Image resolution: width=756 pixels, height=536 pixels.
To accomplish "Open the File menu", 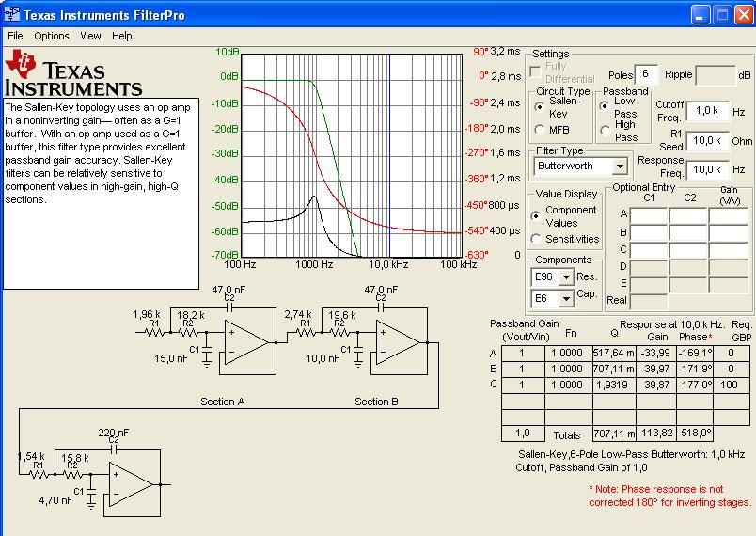I will coord(15,36).
